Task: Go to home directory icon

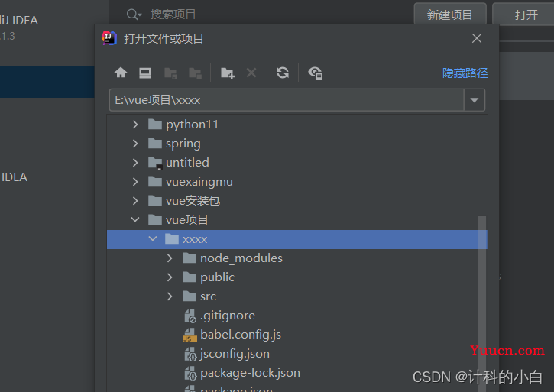Action: click(121, 73)
